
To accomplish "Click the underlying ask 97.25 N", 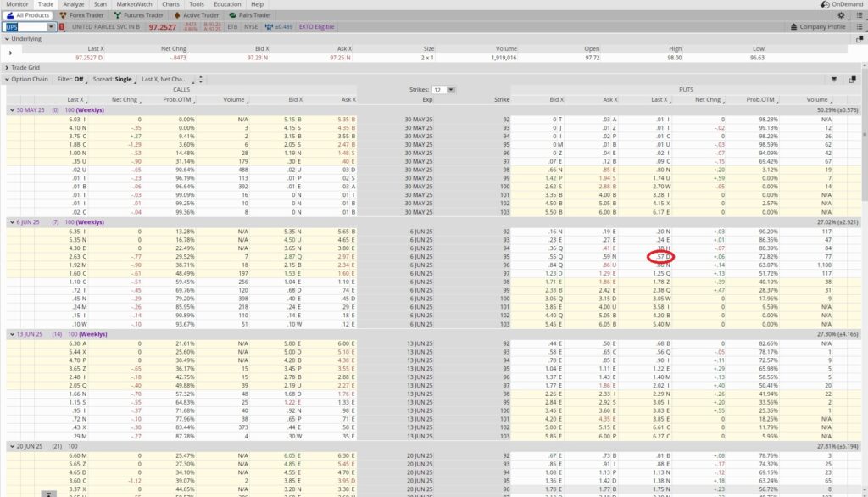I will (340, 58).
